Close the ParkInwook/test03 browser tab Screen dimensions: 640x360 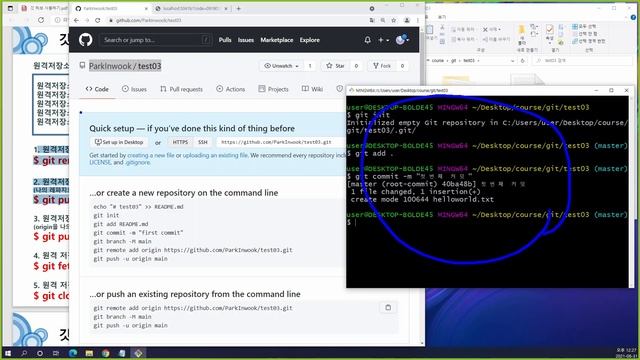coord(147,8)
